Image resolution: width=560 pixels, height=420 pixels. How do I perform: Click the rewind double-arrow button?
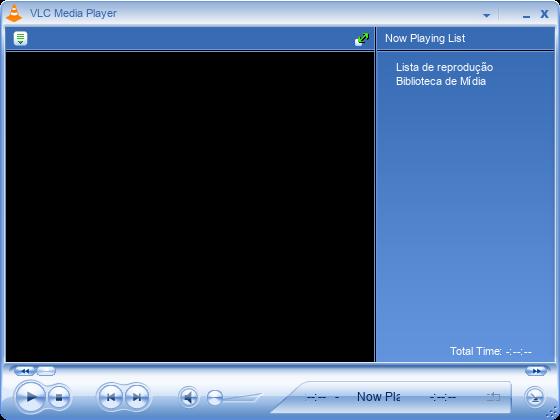(x=24, y=371)
